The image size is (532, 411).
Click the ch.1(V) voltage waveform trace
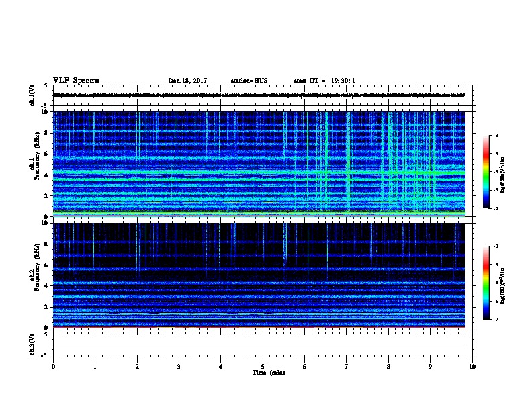(x=259, y=95)
